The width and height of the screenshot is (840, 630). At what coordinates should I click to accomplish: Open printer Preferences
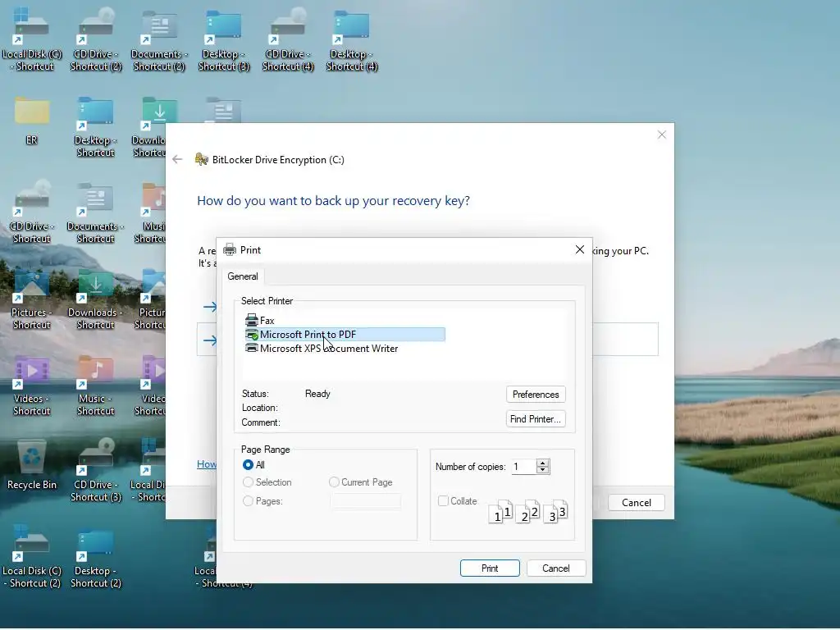coord(536,395)
